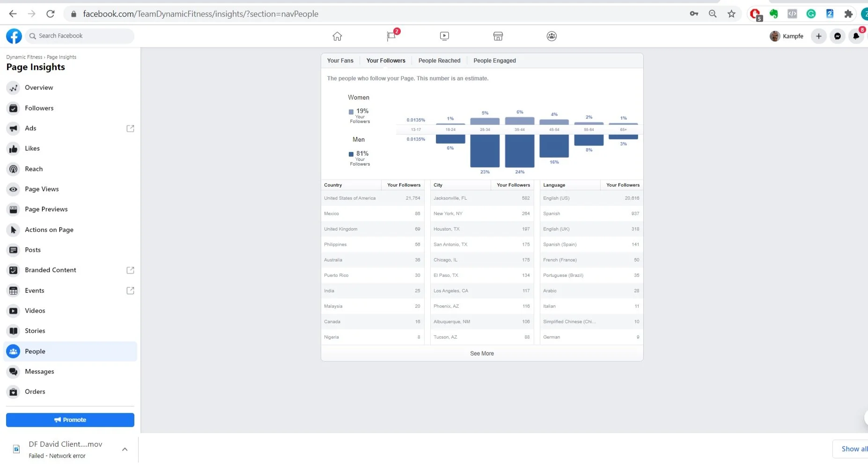Select People in the sidebar
This screenshot has height=465, width=868.
[x=70, y=351]
